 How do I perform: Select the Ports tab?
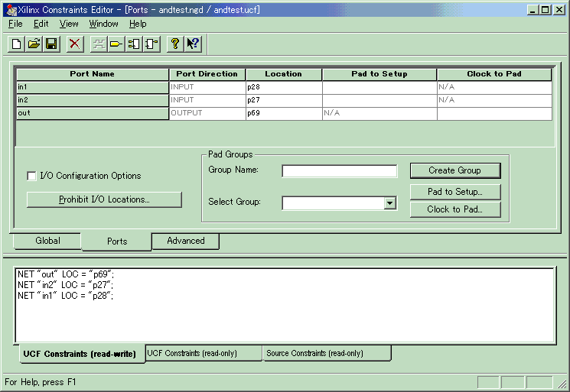pyautogui.click(x=117, y=241)
